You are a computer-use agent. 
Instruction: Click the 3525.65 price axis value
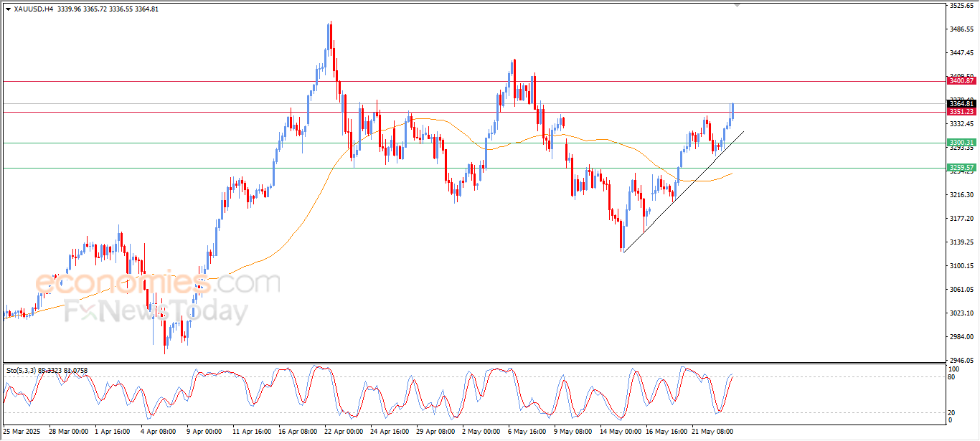click(961, 6)
